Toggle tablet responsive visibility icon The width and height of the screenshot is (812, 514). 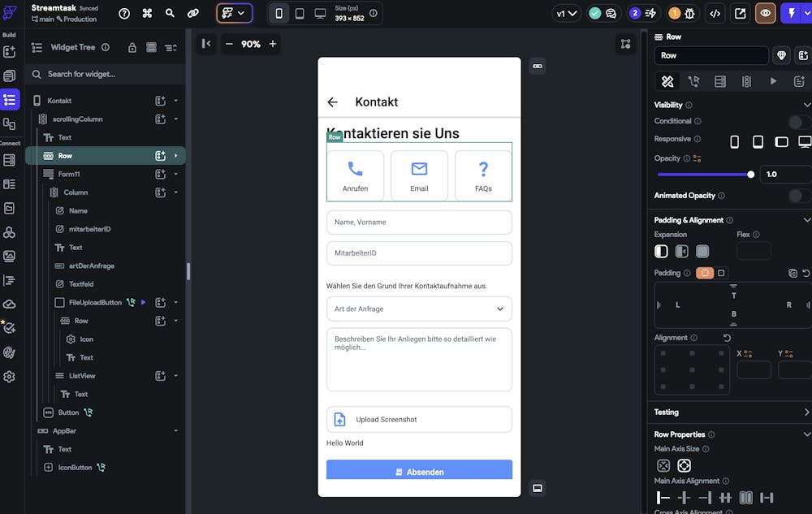(758, 141)
